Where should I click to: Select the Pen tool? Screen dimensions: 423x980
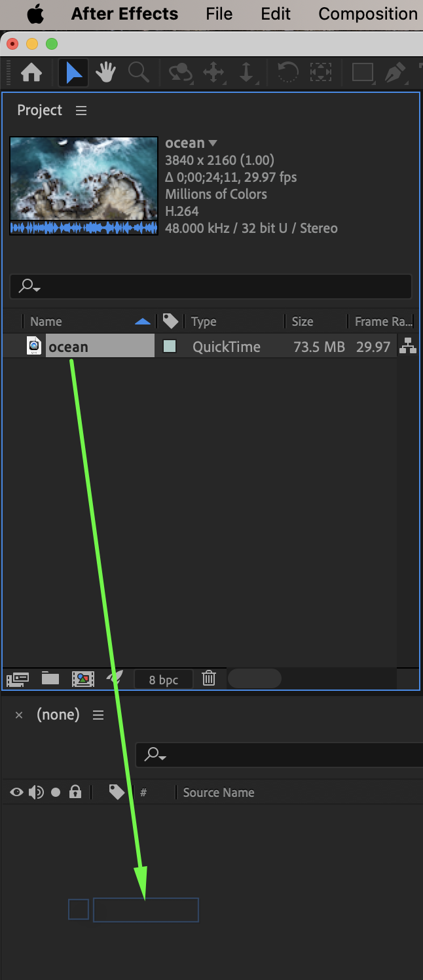395,73
